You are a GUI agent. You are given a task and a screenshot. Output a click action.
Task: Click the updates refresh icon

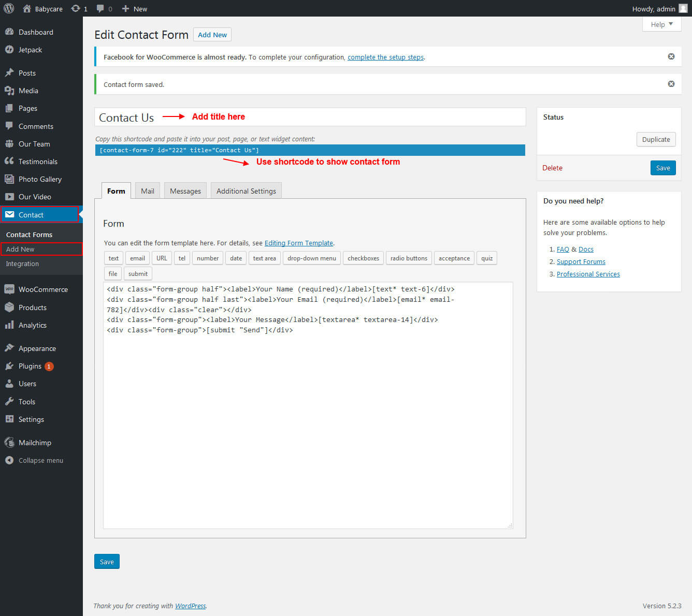[76, 8]
